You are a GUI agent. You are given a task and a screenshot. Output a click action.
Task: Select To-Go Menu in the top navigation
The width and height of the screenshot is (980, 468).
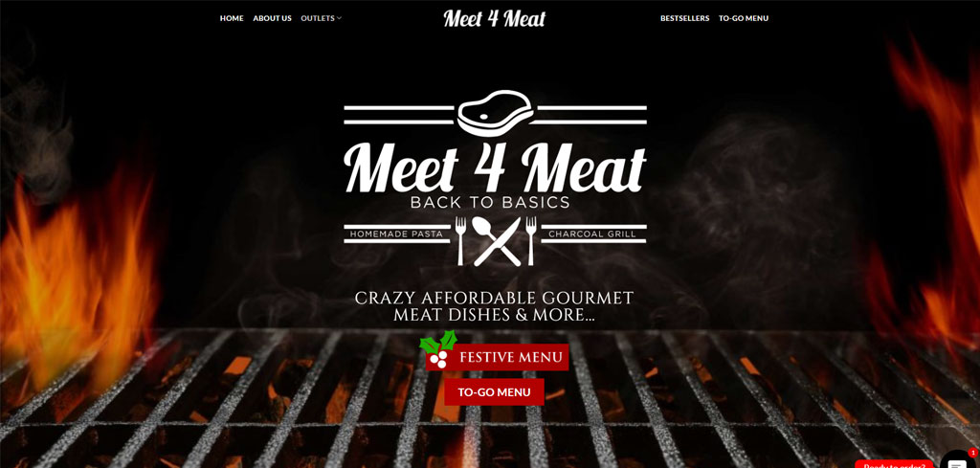pos(744,18)
